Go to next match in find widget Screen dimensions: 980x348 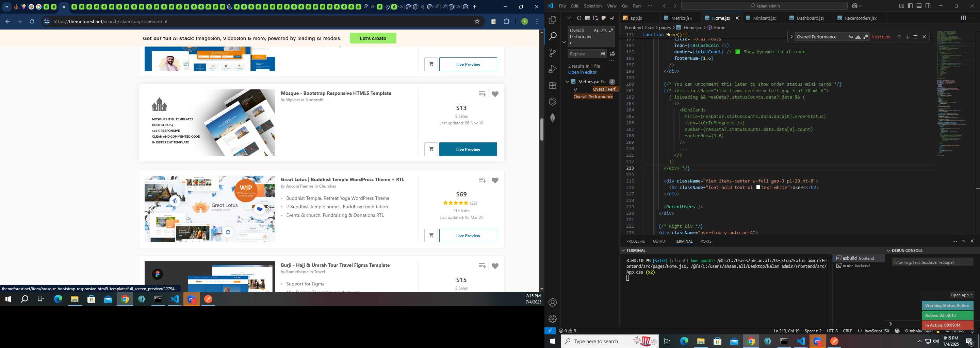click(907, 37)
